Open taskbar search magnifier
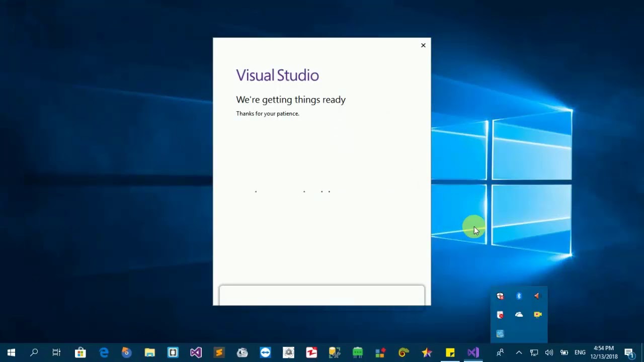 (34, 353)
